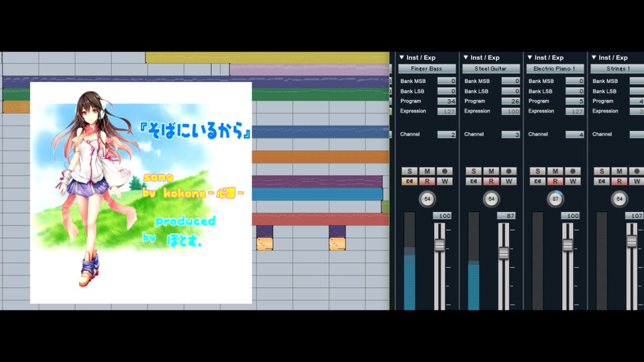Record-enable the Electric Piano 1 channel
The image size is (644, 362).
[572, 171]
